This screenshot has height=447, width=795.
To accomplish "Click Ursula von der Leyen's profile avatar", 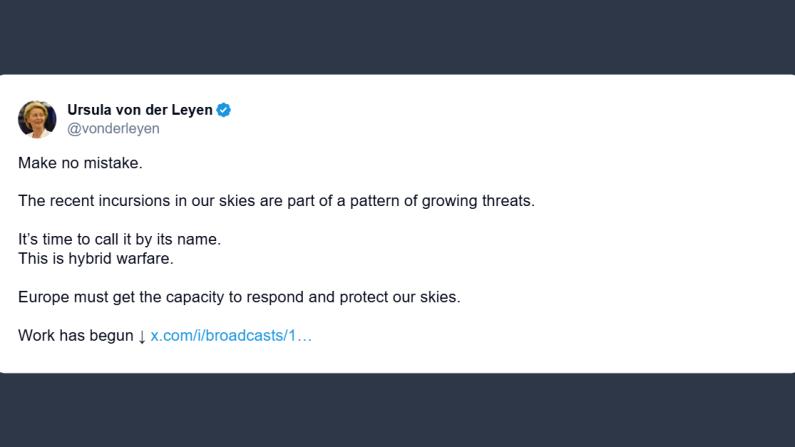I will [x=37, y=119].
